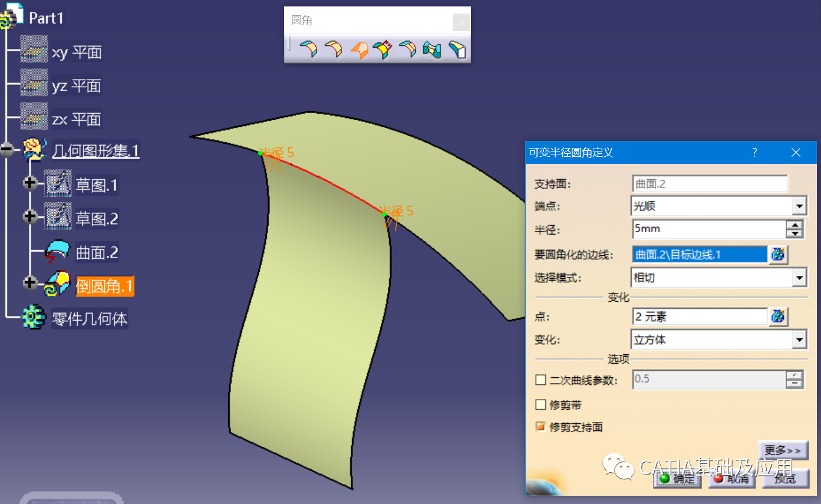Toggle the 修剪支持面 checkbox
Image resolution: width=821 pixels, height=504 pixels.
click(540, 427)
